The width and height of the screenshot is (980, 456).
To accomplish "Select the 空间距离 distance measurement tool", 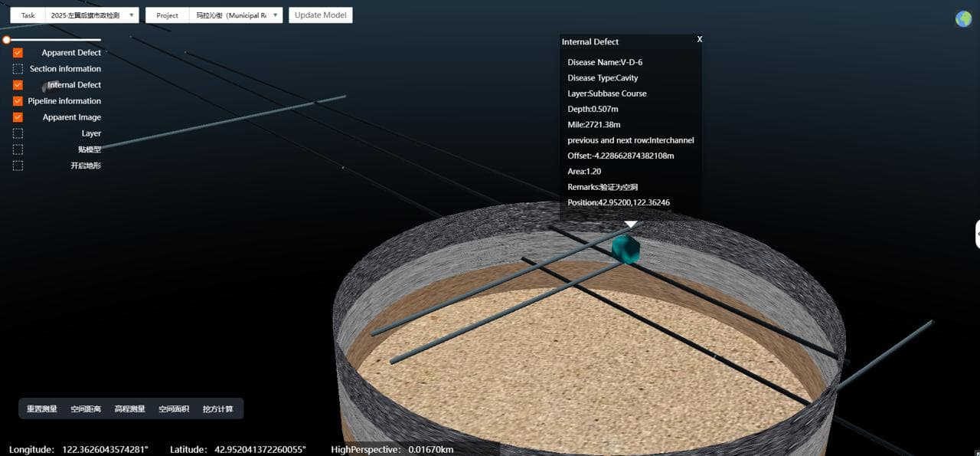I will [x=86, y=409].
